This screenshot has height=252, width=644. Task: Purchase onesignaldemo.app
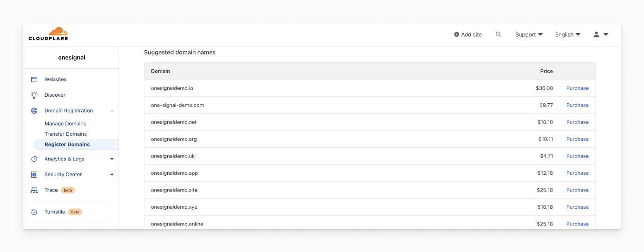click(x=577, y=173)
